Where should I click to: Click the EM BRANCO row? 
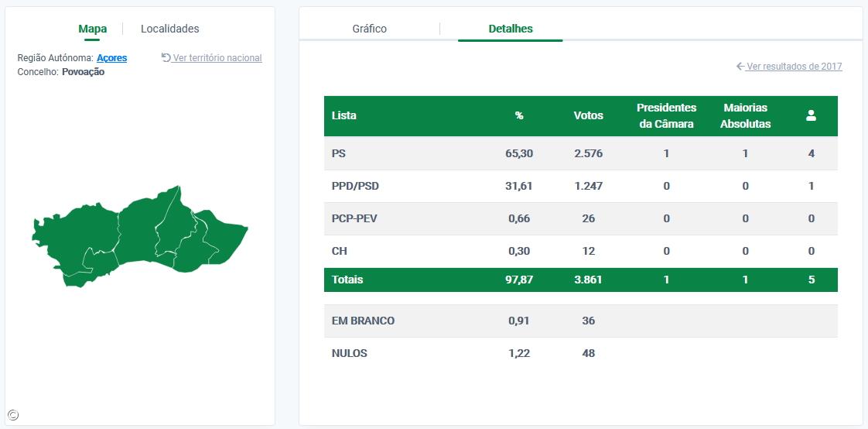pyautogui.click(x=580, y=321)
